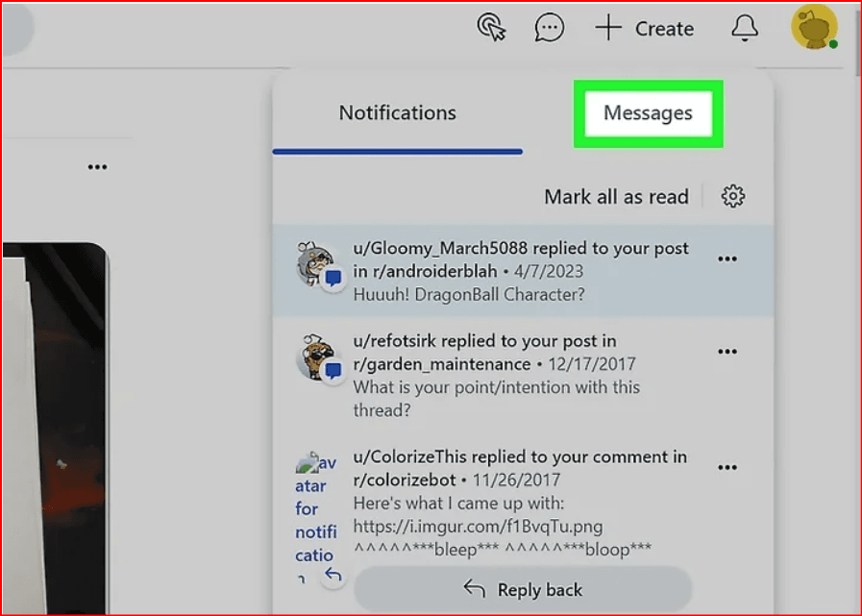The image size is (862, 616).
Task: Switch to the Notifications tab
Action: click(x=397, y=113)
